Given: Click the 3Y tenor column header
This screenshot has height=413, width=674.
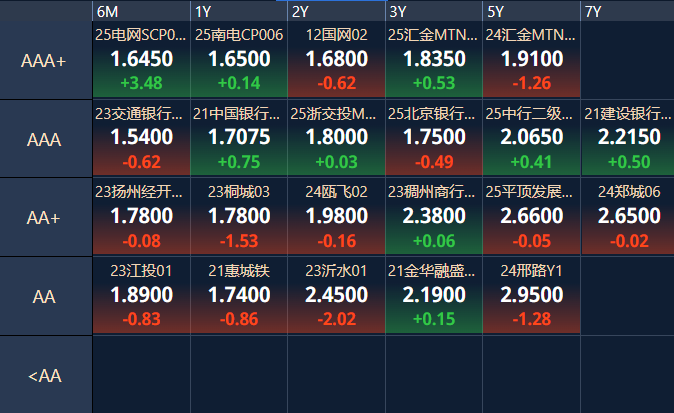Looking at the screenshot, I should point(434,11).
